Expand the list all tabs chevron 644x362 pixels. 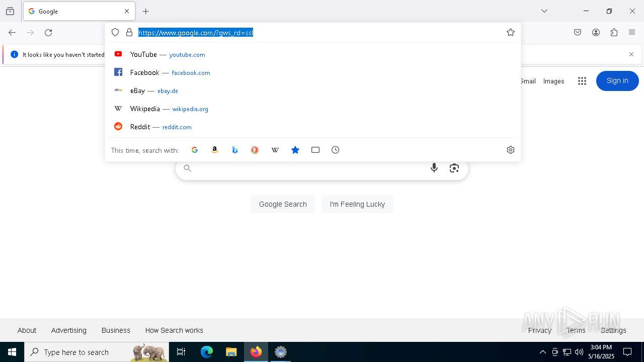pos(544,11)
